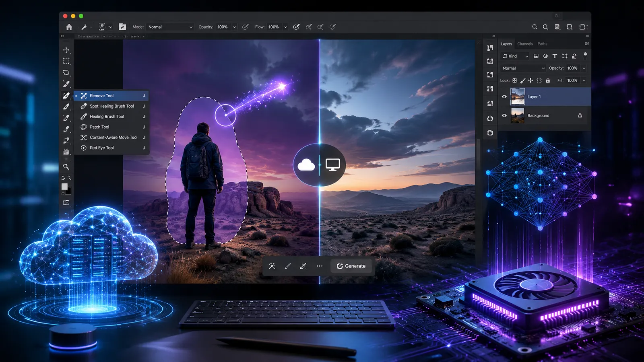Open the options bar Opacity slider arrow
The width and height of the screenshot is (644, 362).
pyautogui.click(x=234, y=27)
